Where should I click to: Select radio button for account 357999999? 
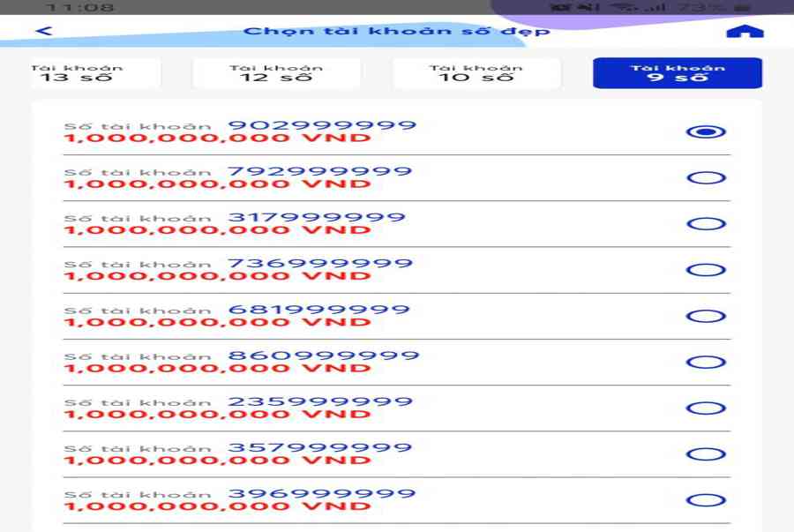[706, 454]
